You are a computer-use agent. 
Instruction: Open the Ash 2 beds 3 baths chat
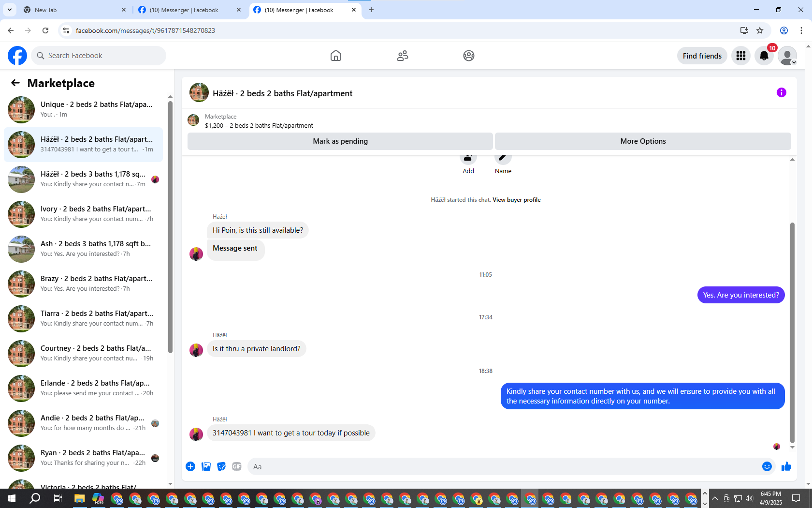coord(83,249)
